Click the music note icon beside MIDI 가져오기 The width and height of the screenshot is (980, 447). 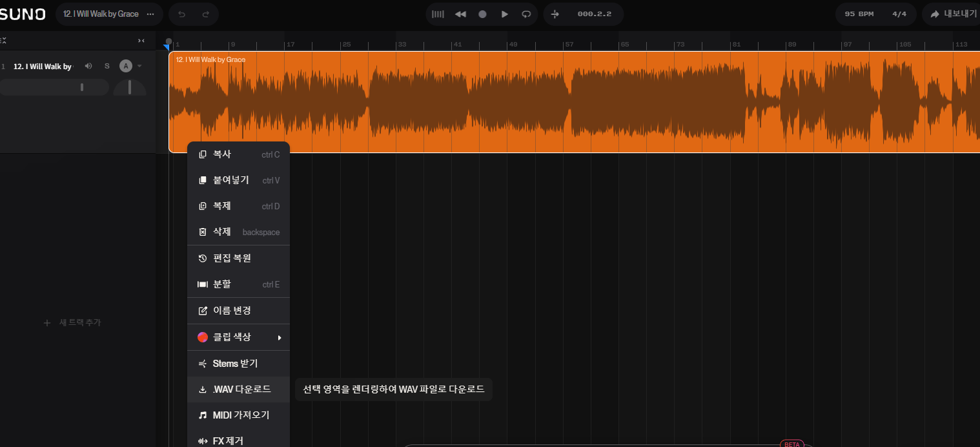203,415
